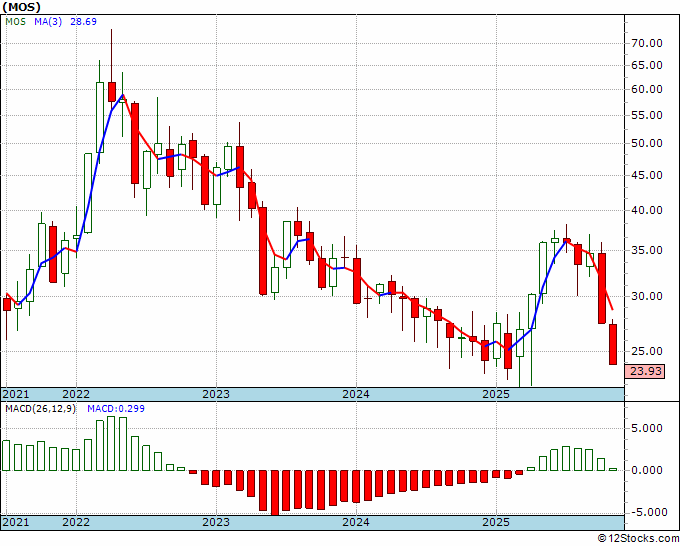Click the 12Stocks.com copyright link
Screen dimensions: 680x546
click(x=638, y=539)
